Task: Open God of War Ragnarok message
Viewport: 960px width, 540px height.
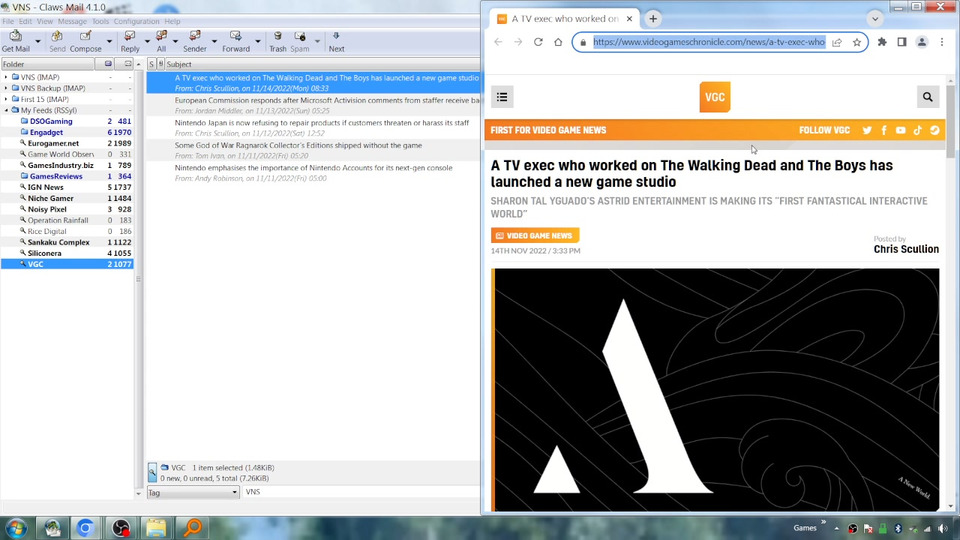Action: coord(313,150)
